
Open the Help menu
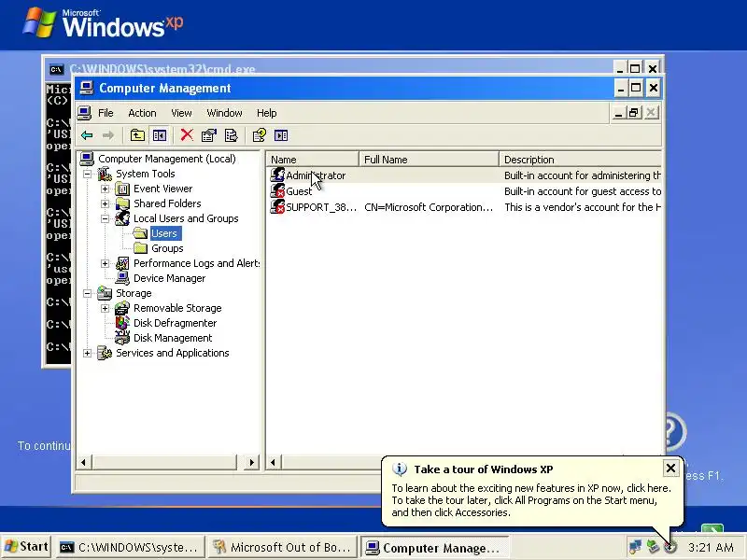[266, 113]
